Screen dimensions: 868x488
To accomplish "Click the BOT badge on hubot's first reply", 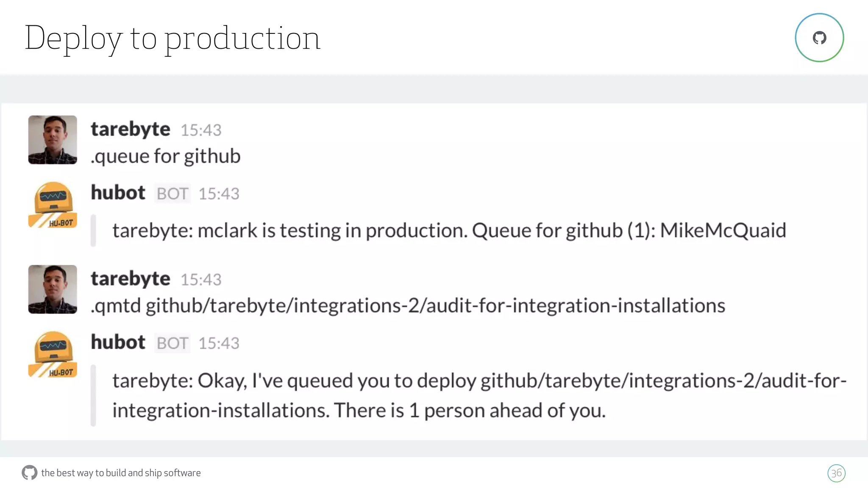I will [x=172, y=194].
